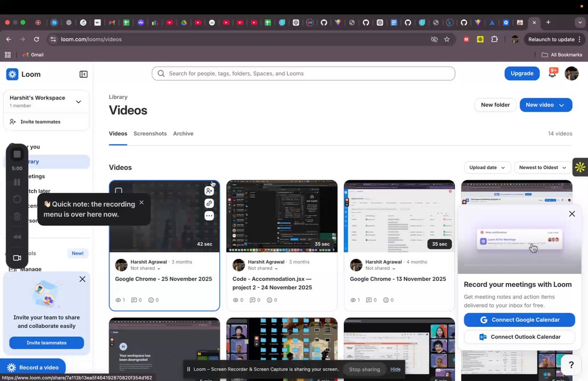Image resolution: width=588 pixels, height=381 pixels.
Task: Click the rewind icon in recording bar
Action: pos(17,237)
